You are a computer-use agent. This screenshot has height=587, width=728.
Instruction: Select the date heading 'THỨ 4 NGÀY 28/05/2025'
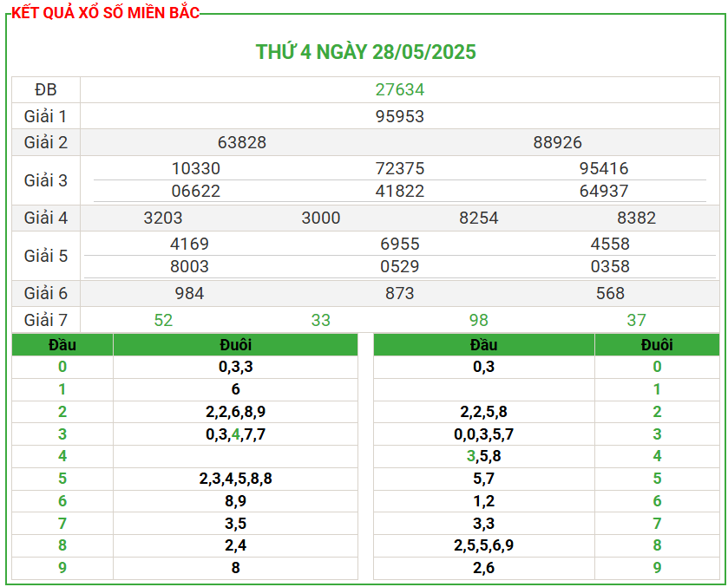click(x=366, y=51)
